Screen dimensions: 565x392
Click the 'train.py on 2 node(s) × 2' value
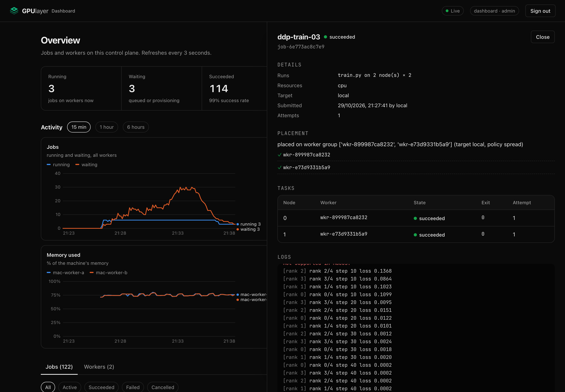pyautogui.click(x=375, y=75)
